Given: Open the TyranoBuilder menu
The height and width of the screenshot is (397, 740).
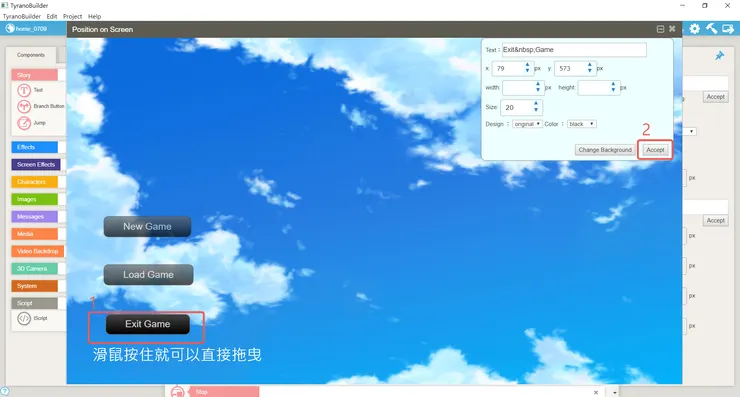Looking at the screenshot, I should pyautogui.click(x=22, y=16).
